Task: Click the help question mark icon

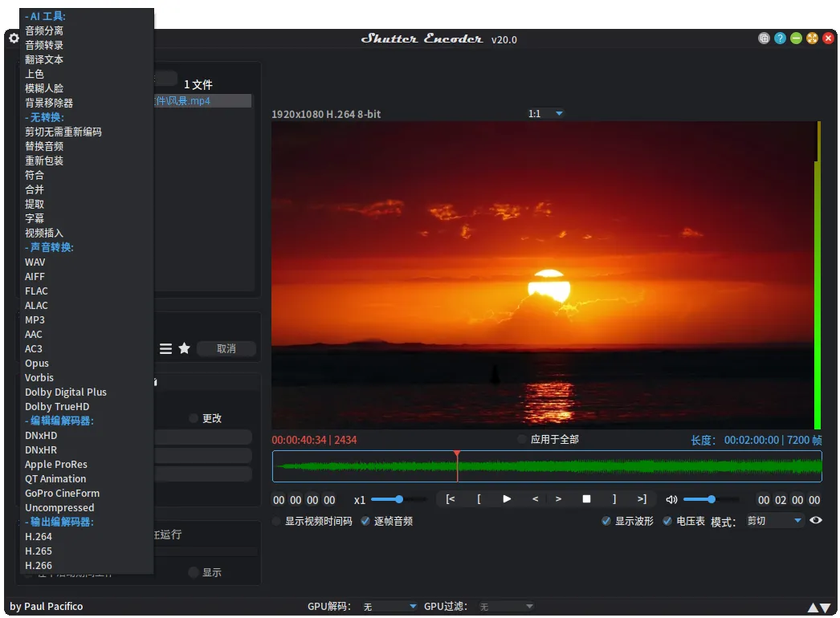Action: coord(780,38)
